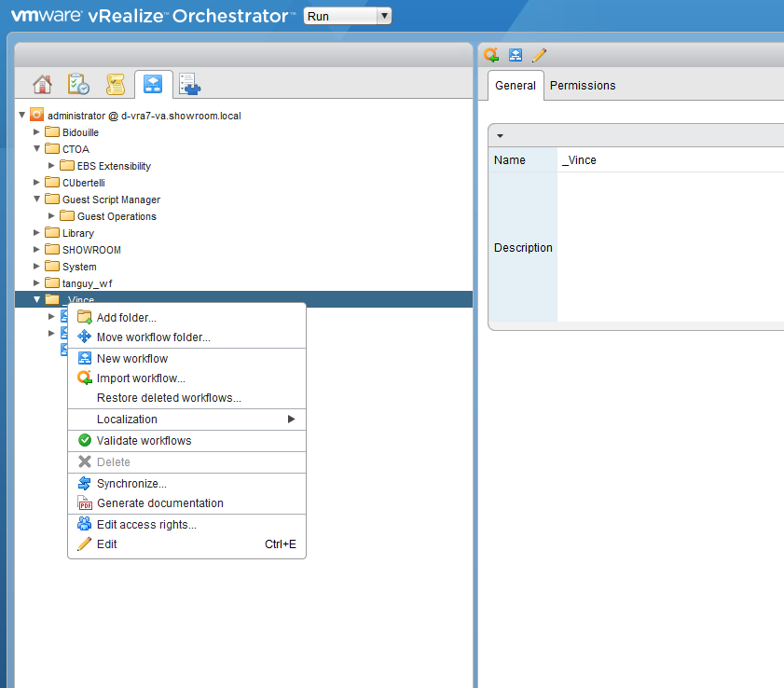784x688 pixels.
Task: Click the Edit pencil toolbar icon
Action: [x=539, y=55]
